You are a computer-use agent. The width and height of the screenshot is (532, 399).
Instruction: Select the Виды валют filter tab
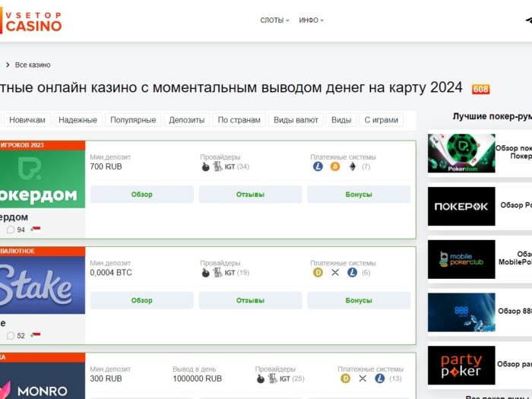[296, 120]
